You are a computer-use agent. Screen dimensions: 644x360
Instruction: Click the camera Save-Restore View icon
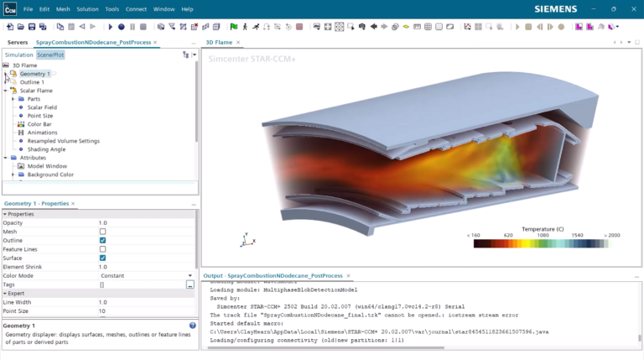[362, 27]
